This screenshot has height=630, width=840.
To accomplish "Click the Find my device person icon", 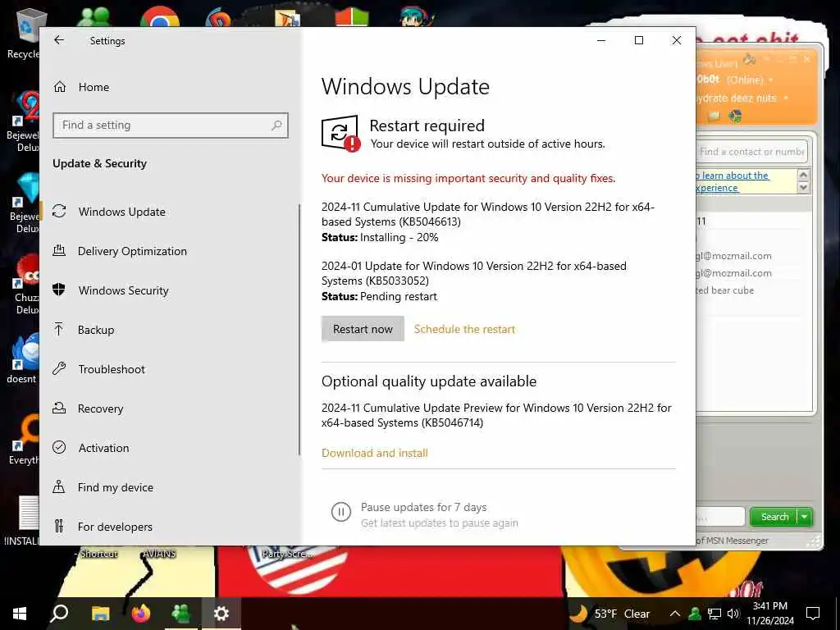I will point(59,486).
